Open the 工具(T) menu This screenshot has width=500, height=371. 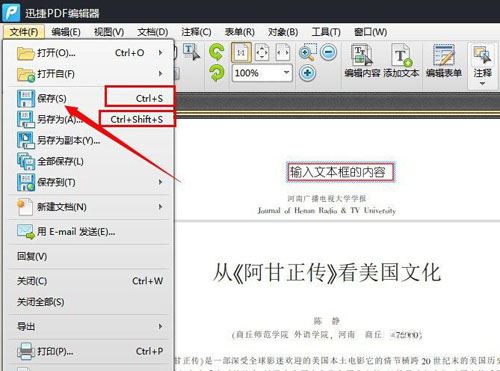[x=326, y=32]
